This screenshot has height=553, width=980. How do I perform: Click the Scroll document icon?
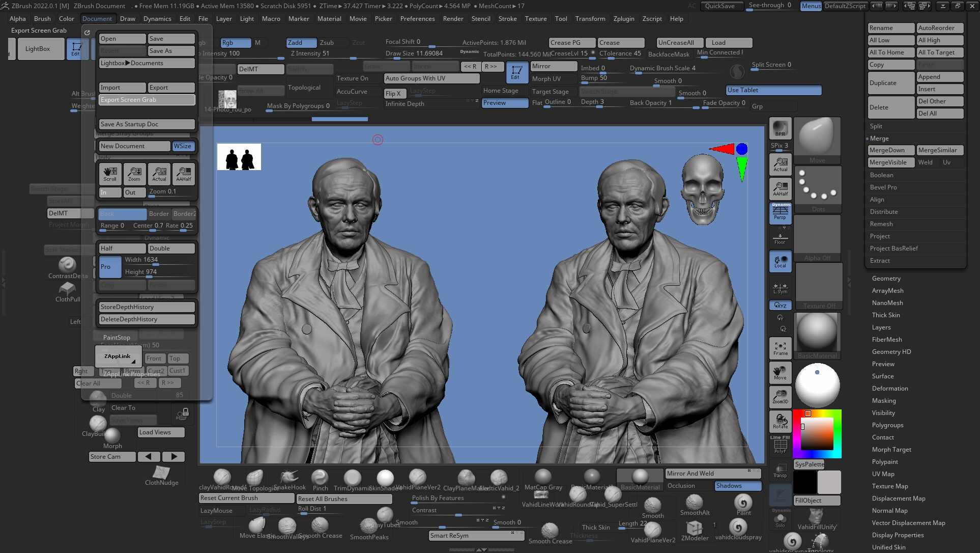(x=110, y=174)
